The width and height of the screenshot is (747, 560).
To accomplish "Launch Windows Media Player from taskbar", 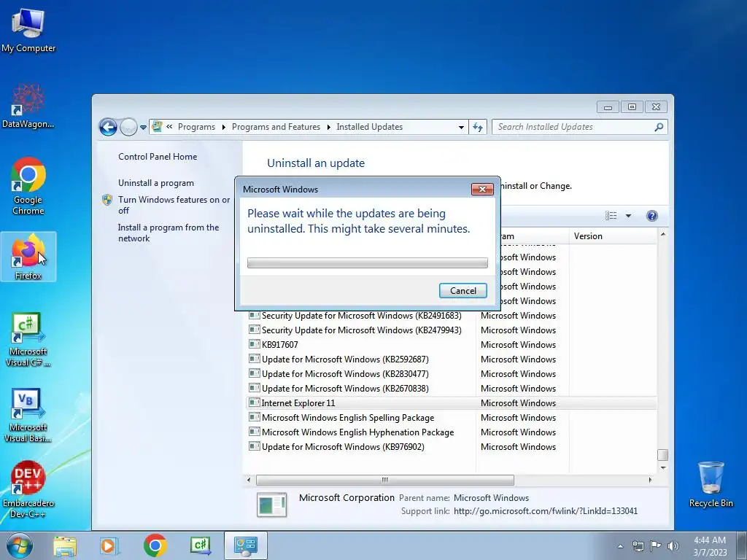I will click(109, 545).
